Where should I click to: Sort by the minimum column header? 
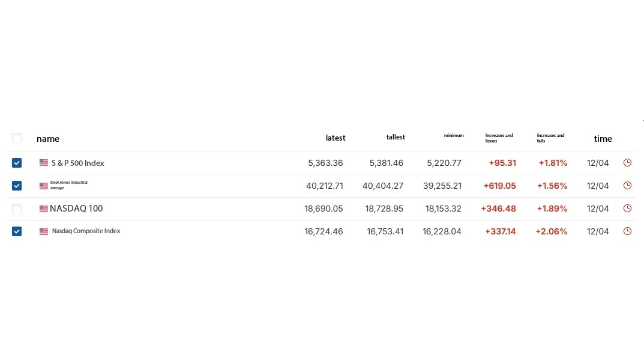[453, 136]
